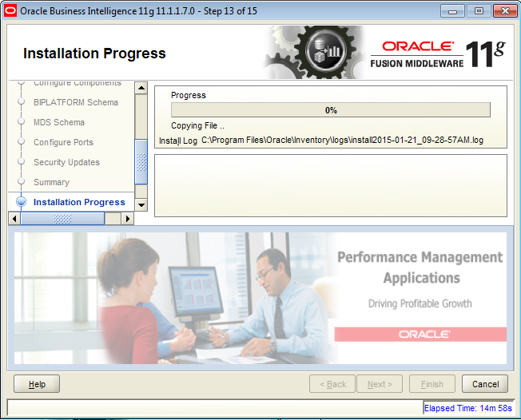Minimize the installer window
The width and height of the screenshot is (521, 420).
click(x=452, y=11)
